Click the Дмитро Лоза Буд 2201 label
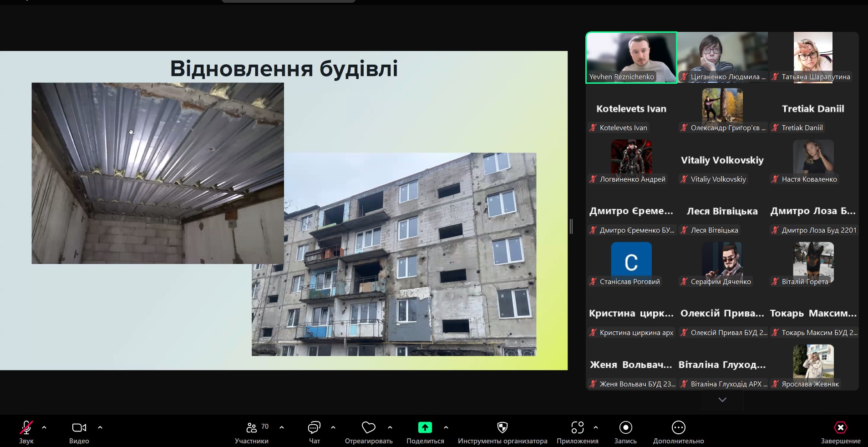The width and height of the screenshot is (868, 447). (x=819, y=230)
